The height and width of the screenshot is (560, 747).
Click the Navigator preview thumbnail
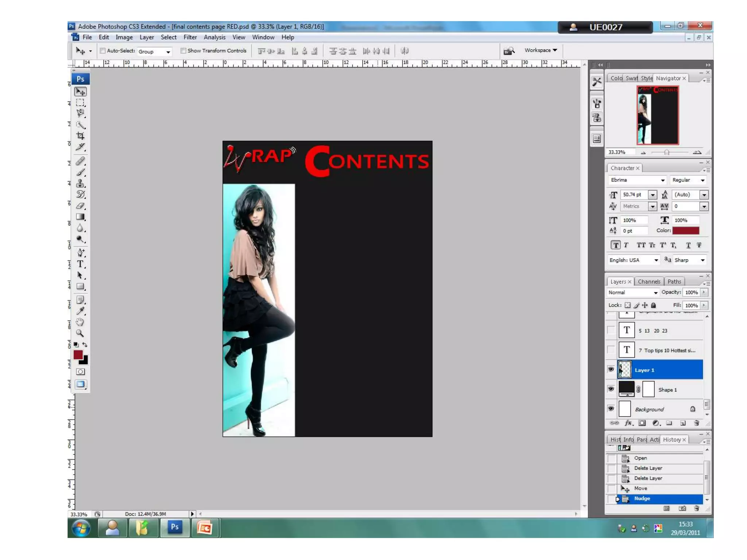pos(658,115)
